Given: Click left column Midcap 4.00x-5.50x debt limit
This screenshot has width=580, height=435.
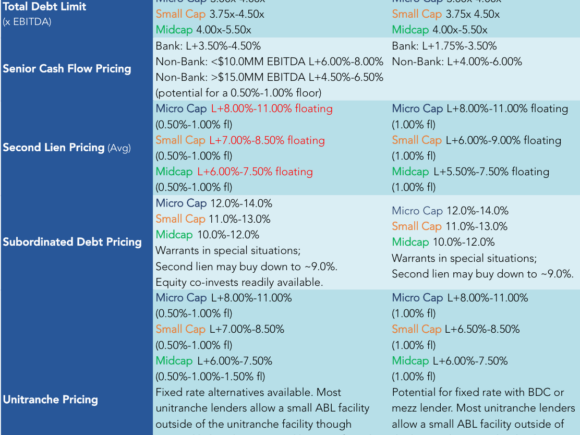Looking at the screenshot, I should [203, 30].
